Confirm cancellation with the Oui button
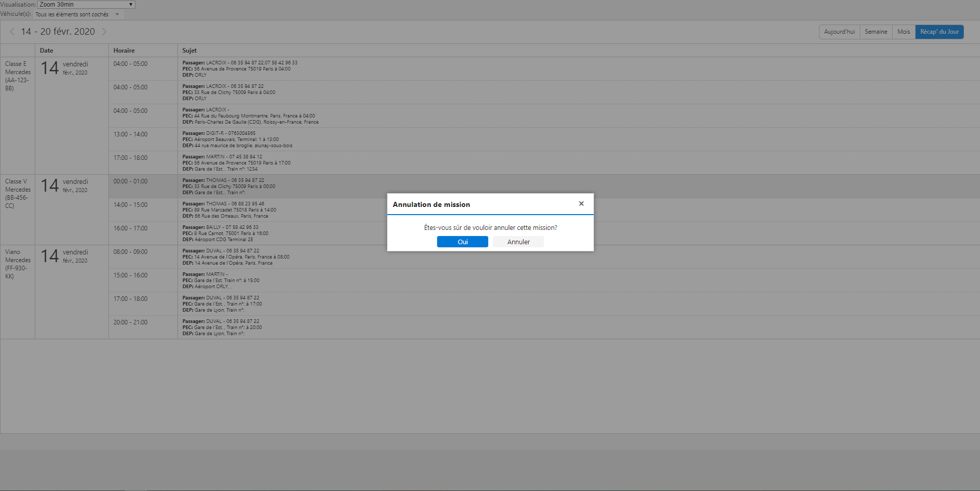The width and height of the screenshot is (980, 491). [462, 242]
